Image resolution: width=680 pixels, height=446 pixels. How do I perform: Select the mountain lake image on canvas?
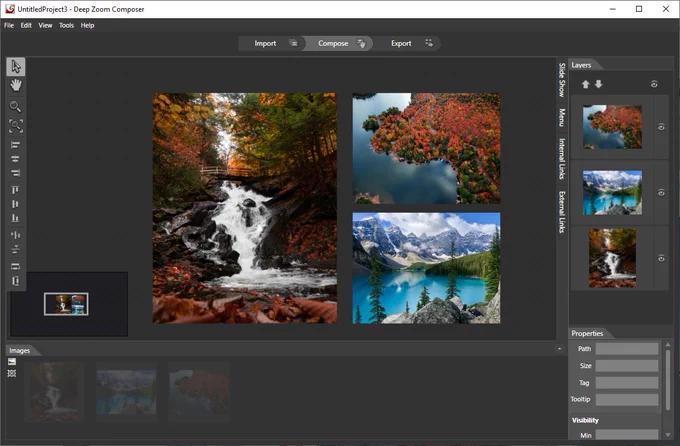426,268
